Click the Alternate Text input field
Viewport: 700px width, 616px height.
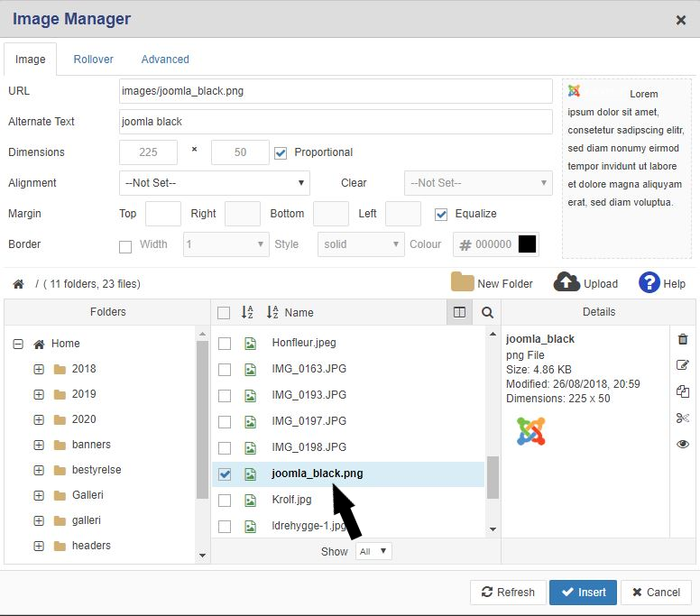[336, 122]
